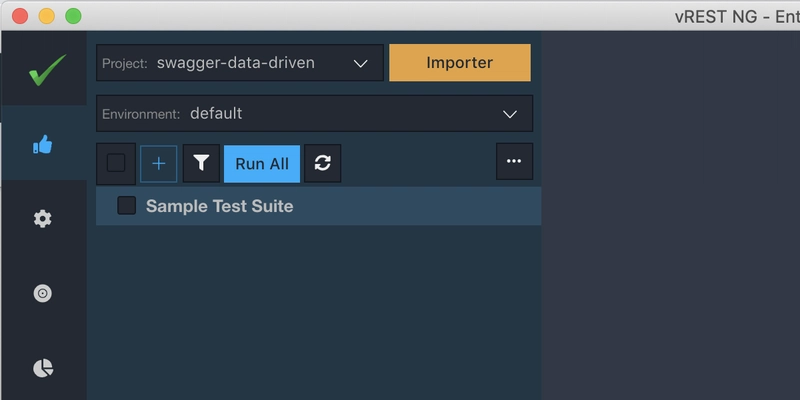Click the yellow macOS minimize button
800x400 pixels.
pos(47,16)
